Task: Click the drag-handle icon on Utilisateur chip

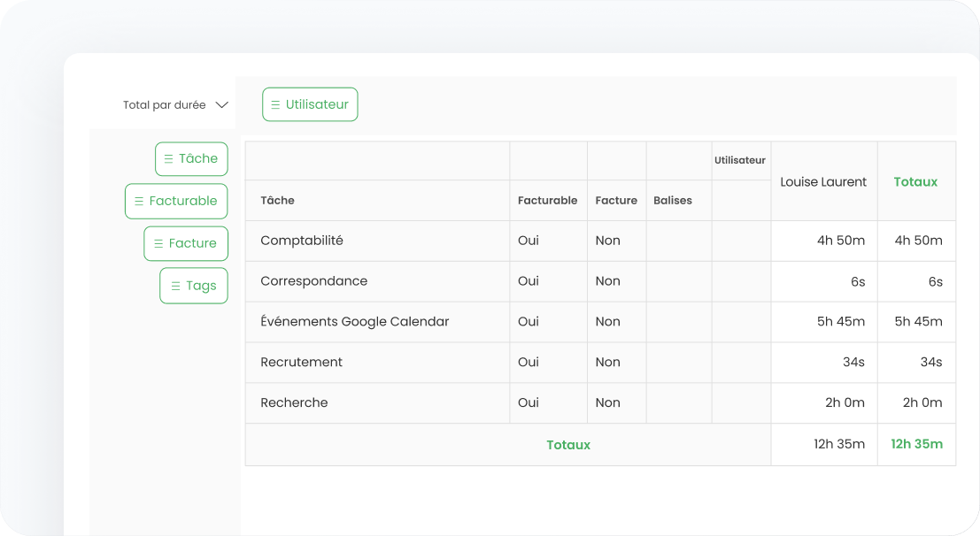Action: pyautogui.click(x=275, y=105)
